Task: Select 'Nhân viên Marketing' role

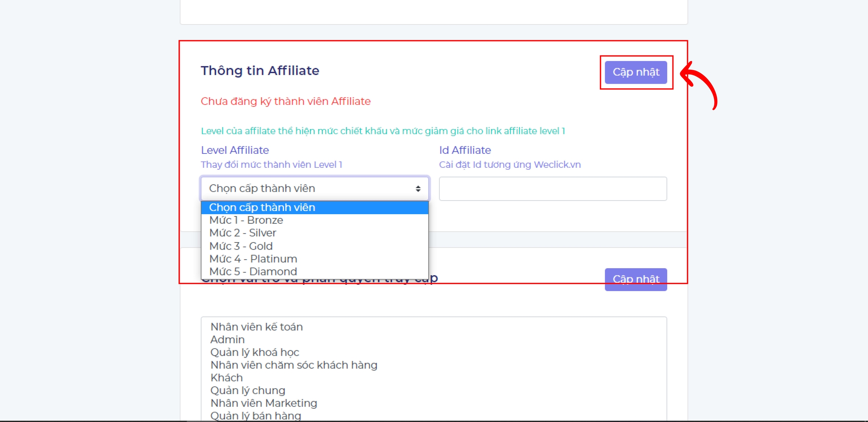Action: click(x=264, y=403)
